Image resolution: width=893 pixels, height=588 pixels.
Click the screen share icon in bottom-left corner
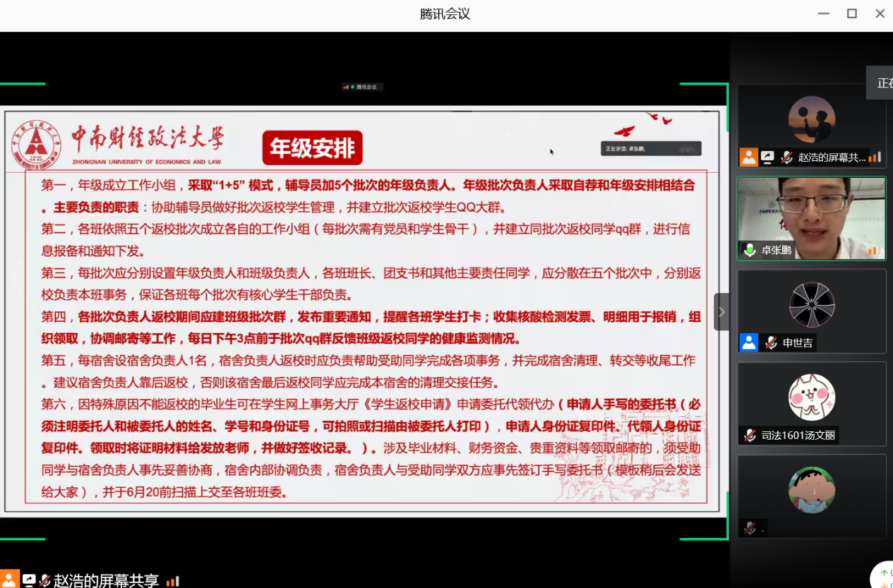pyautogui.click(x=29, y=580)
